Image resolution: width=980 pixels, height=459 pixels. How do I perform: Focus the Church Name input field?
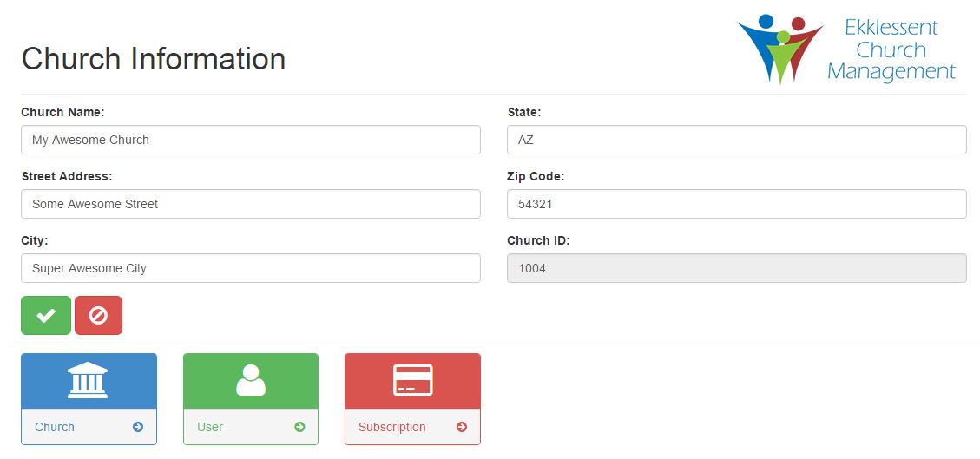(x=250, y=140)
